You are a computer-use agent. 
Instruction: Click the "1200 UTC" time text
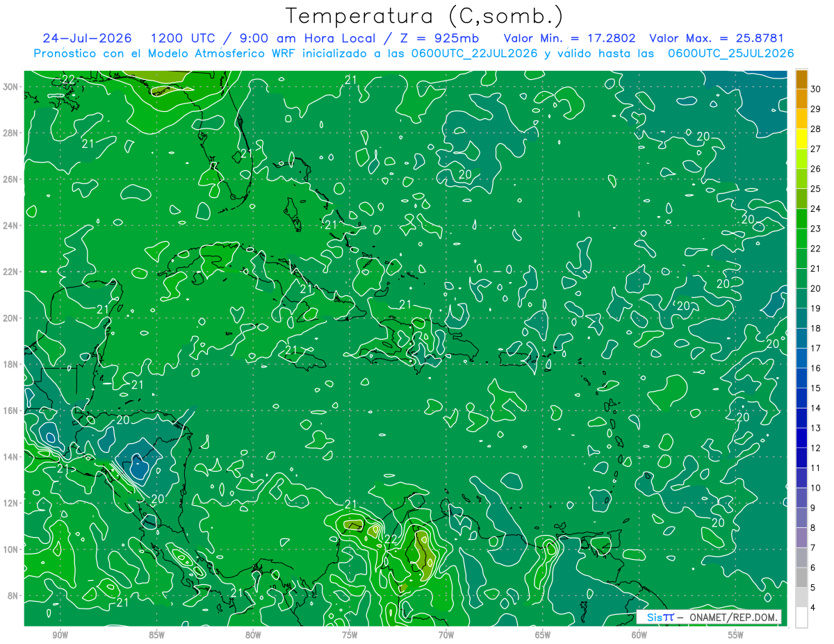point(183,38)
